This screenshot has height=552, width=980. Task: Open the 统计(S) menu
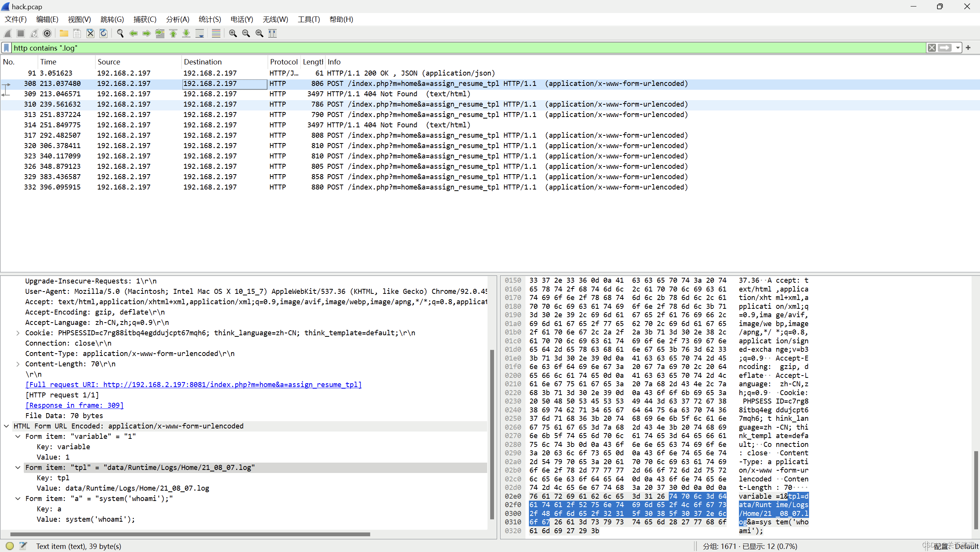tap(210, 19)
